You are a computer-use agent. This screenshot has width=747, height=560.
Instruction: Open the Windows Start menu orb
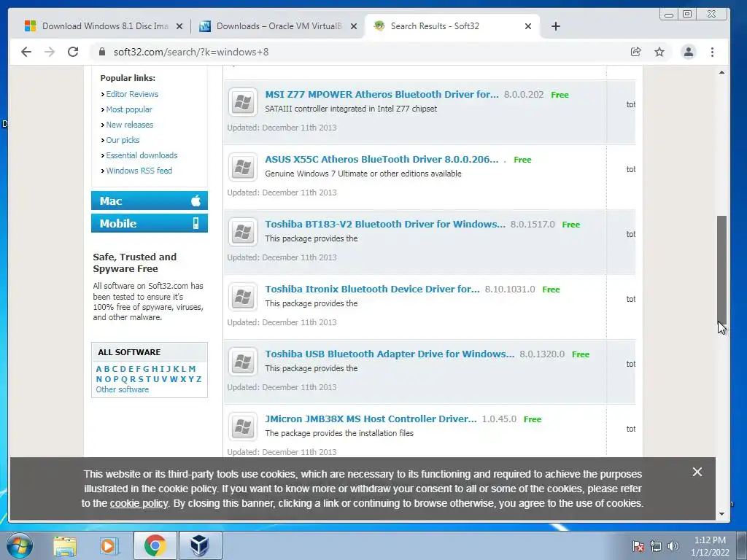coord(20,545)
